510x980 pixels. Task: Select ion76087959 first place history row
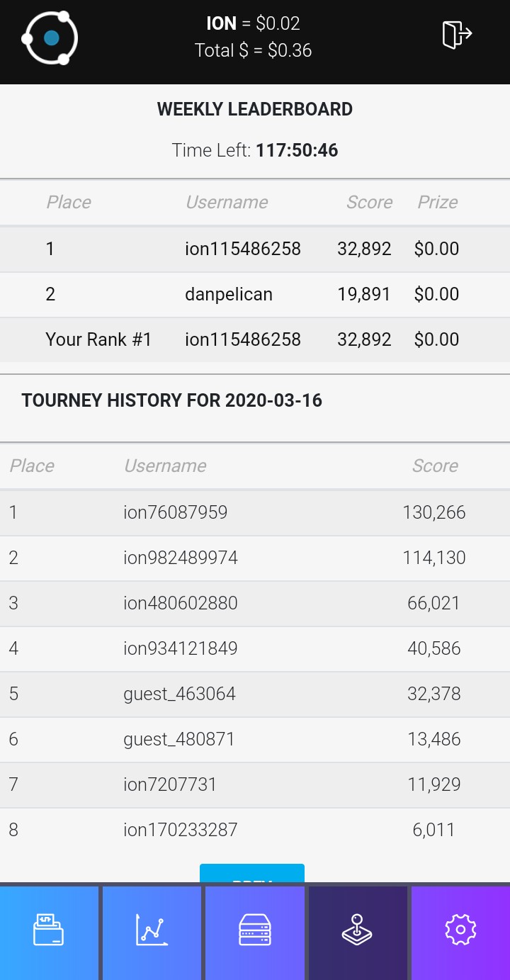click(x=255, y=512)
